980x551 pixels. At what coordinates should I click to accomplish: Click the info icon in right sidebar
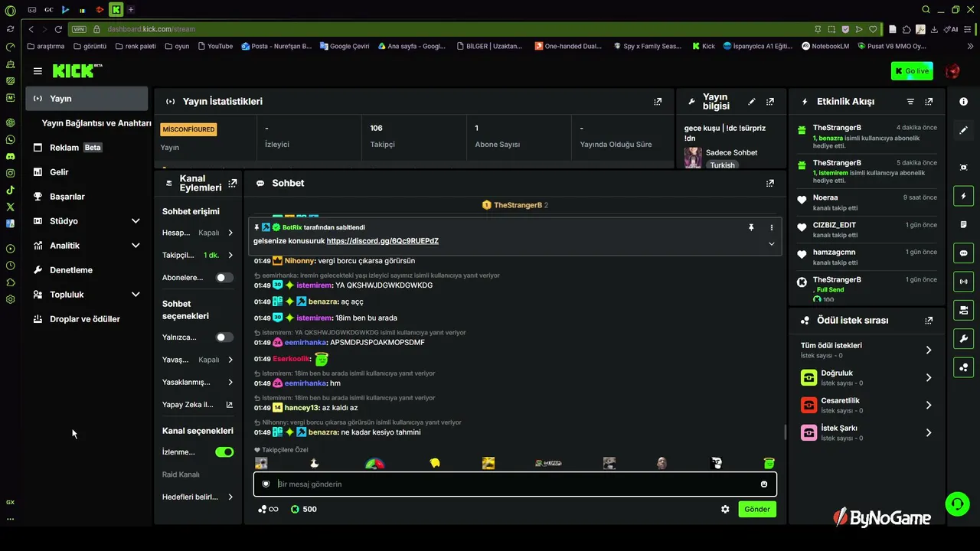(963, 102)
